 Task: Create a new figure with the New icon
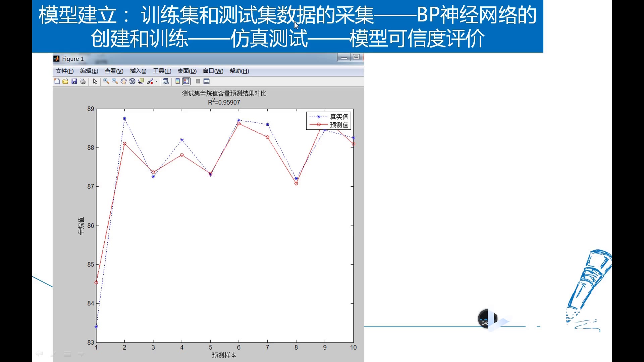point(56,81)
